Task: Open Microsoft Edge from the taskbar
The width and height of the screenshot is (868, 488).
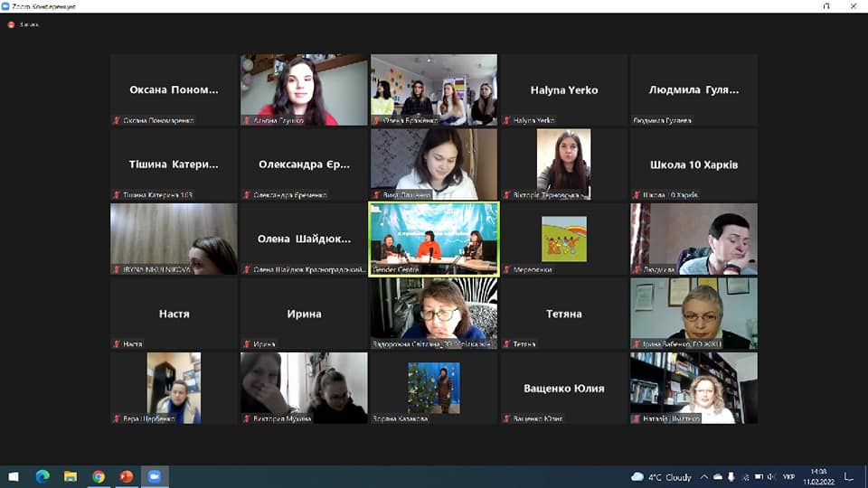Action: 42,476
